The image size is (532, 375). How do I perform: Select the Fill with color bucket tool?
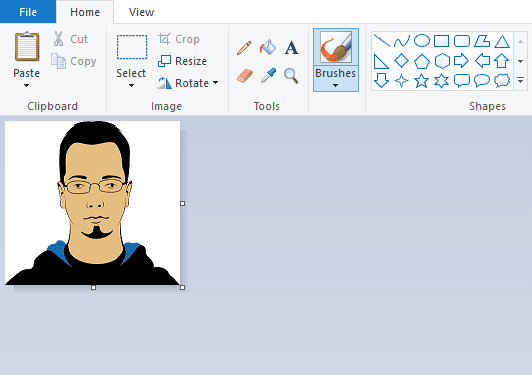click(268, 48)
